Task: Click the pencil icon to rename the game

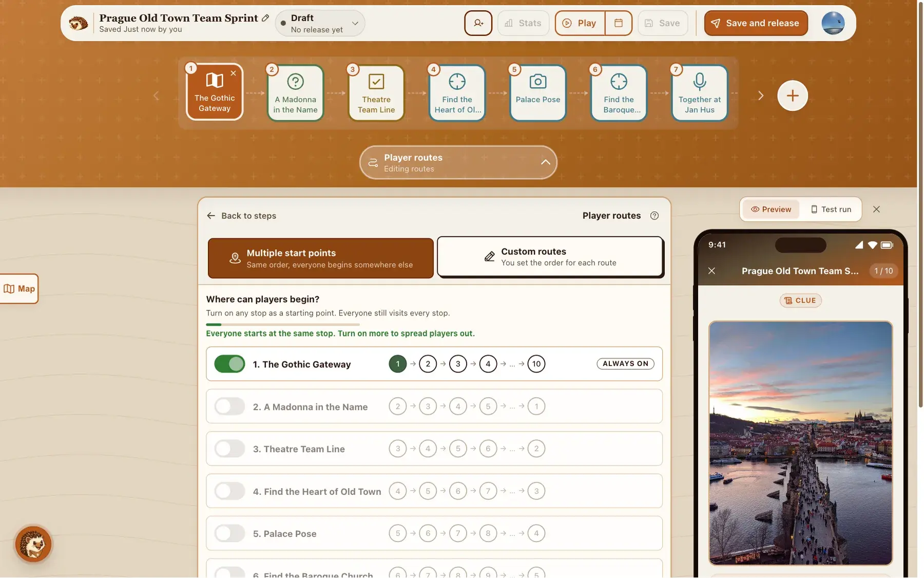Action: pos(265,18)
